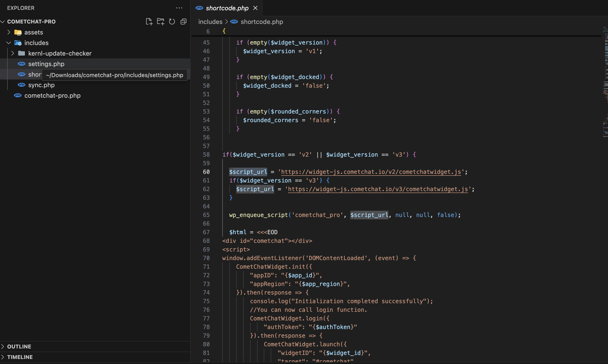
Task: Click the v3 cometchatwidget.js URL link
Action: pyautogui.click(x=378, y=189)
